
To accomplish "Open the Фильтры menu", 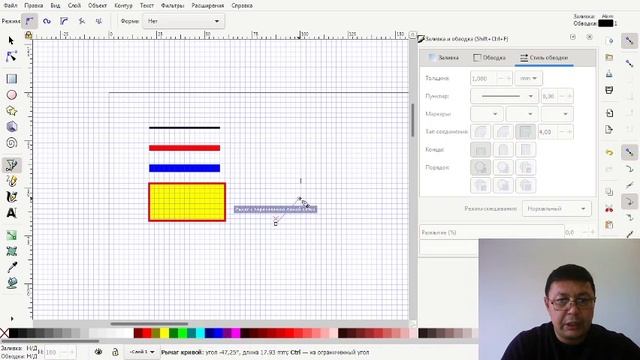I will [173, 6].
